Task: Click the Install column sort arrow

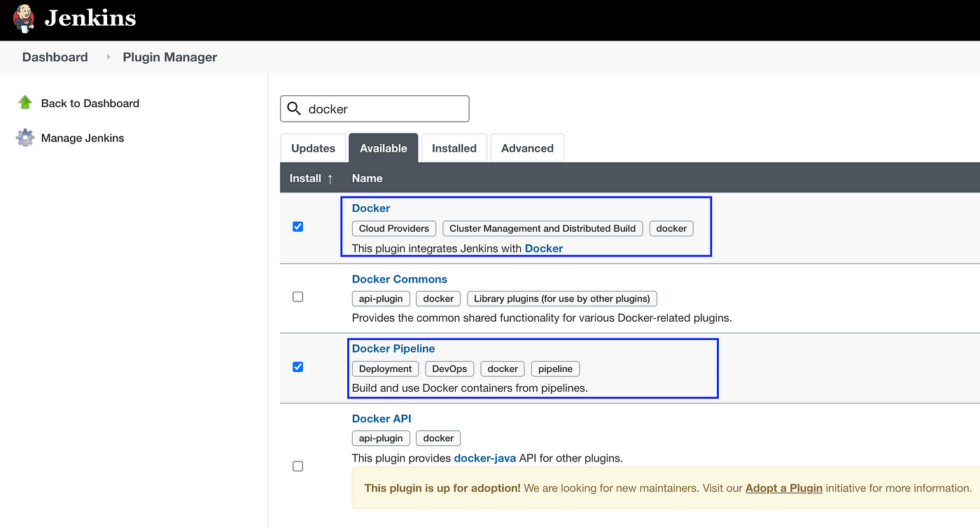Action: point(330,178)
